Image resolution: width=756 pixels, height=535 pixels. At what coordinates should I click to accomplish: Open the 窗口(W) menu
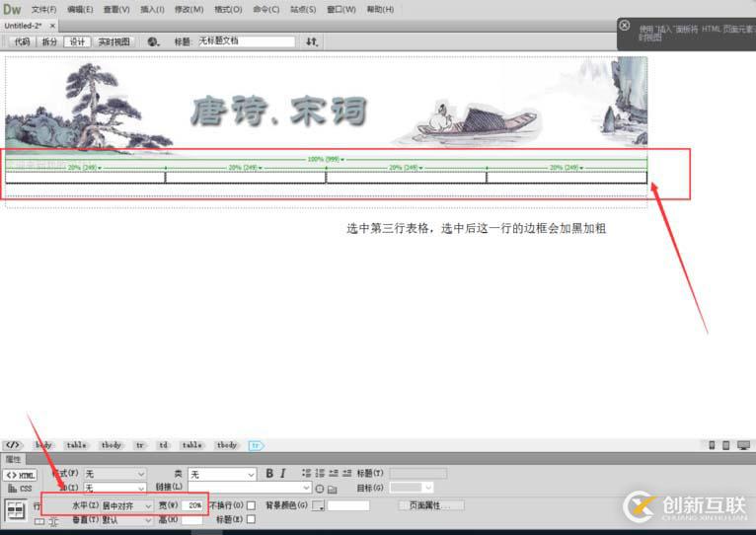[x=341, y=9]
